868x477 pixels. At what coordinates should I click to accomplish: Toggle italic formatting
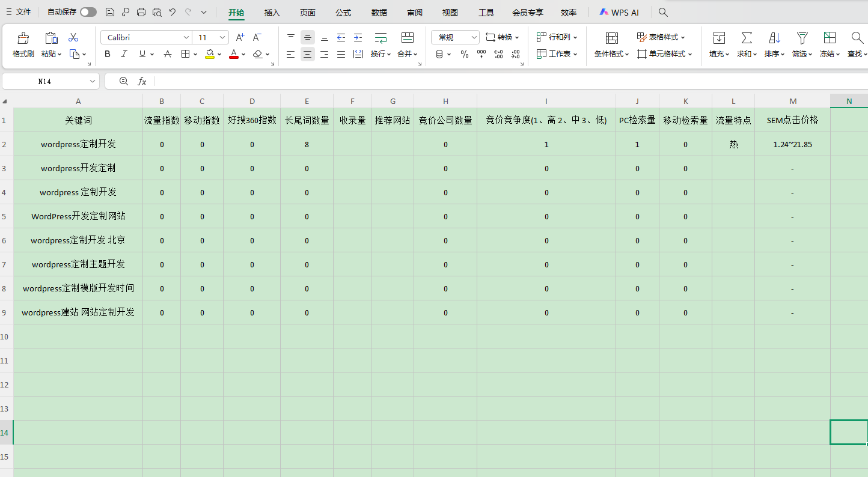click(x=124, y=54)
